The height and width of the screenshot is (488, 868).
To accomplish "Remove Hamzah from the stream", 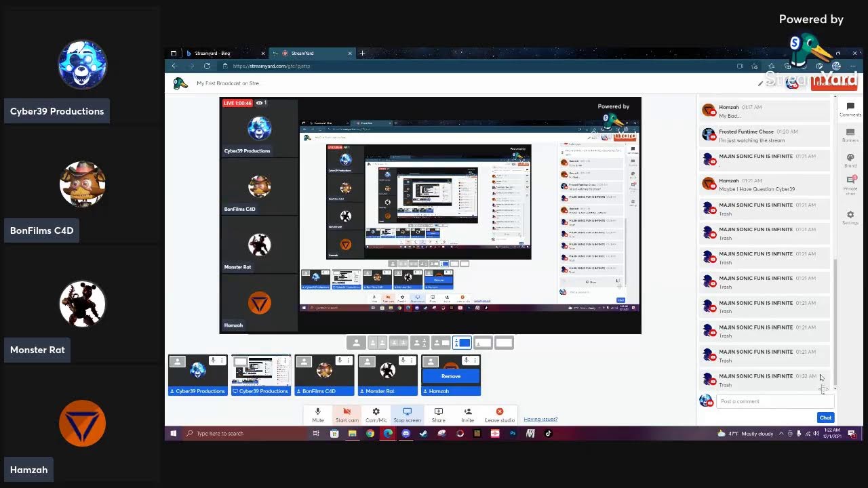I will click(x=451, y=376).
